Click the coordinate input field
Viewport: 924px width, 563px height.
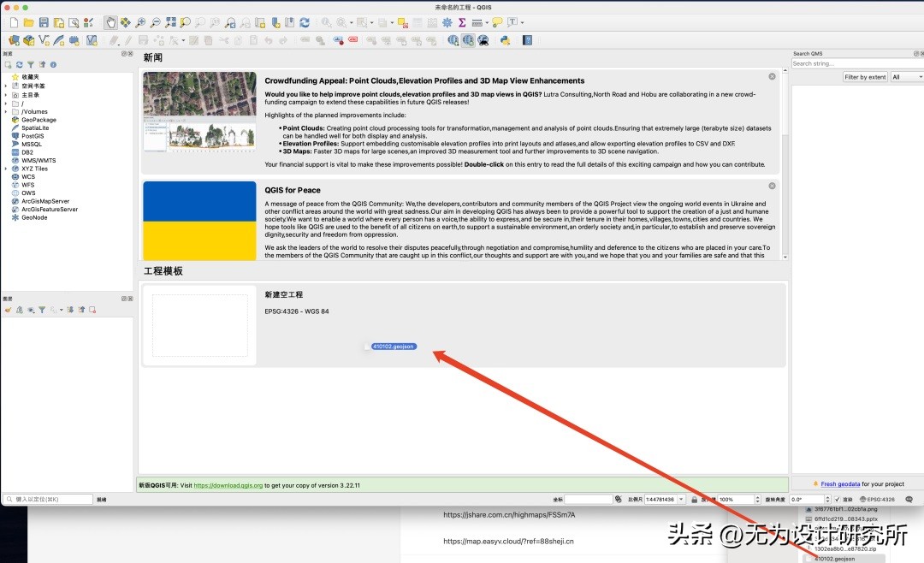click(588, 500)
